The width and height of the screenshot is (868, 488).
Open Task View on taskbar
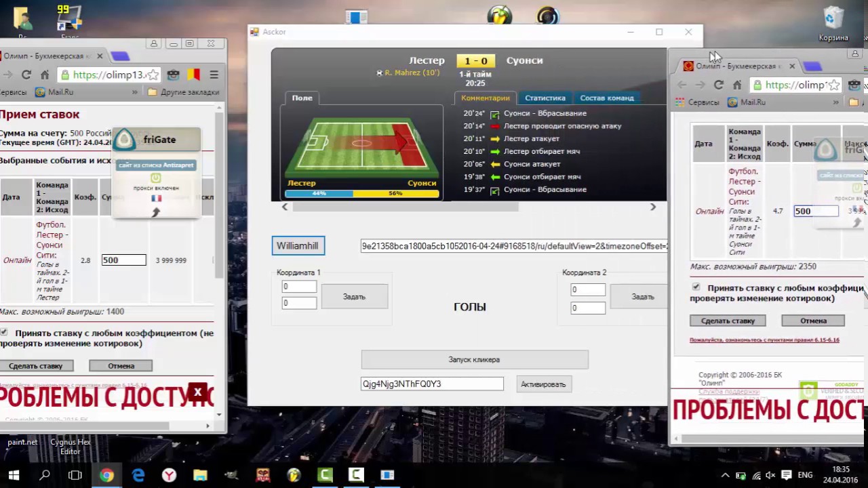(x=75, y=475)
